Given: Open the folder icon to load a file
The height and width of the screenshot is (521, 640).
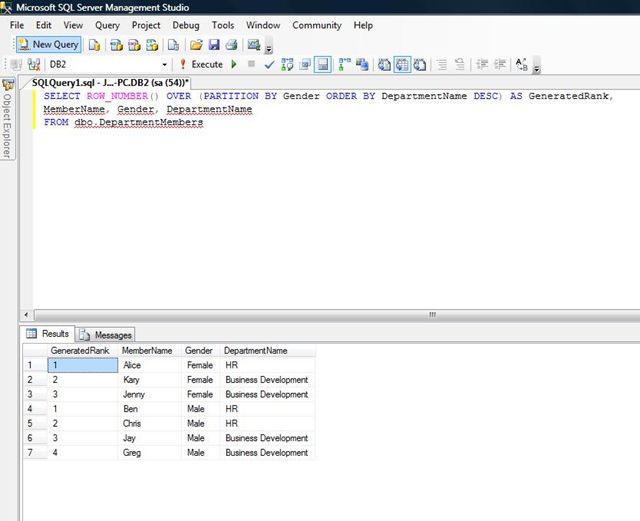Looking at the screenshot, I should click(x=197, y=45).
